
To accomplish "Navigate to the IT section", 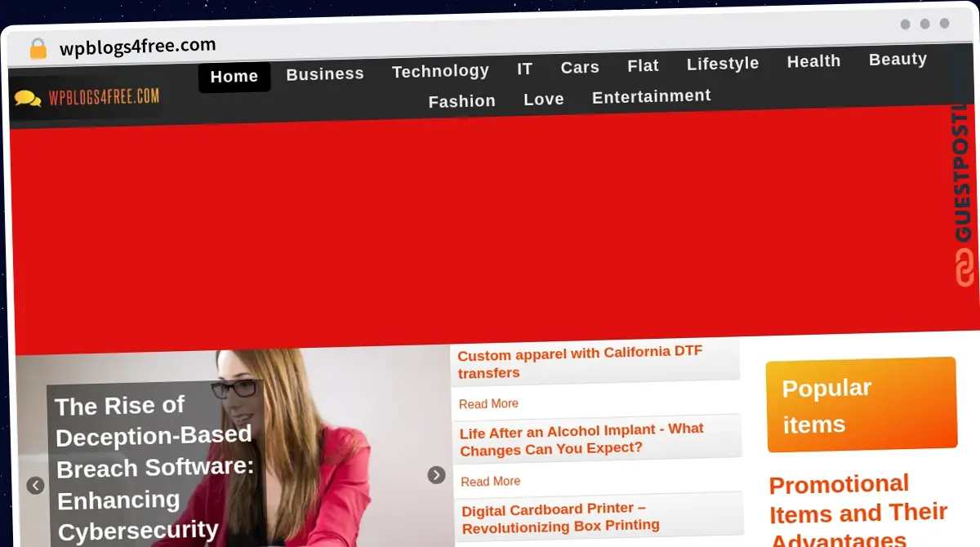I will point(524,69).
